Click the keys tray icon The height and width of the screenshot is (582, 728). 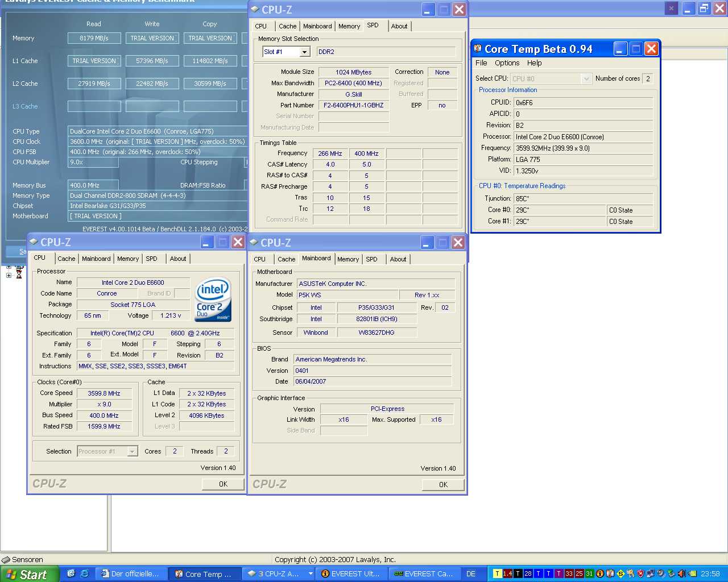point(630,574)
